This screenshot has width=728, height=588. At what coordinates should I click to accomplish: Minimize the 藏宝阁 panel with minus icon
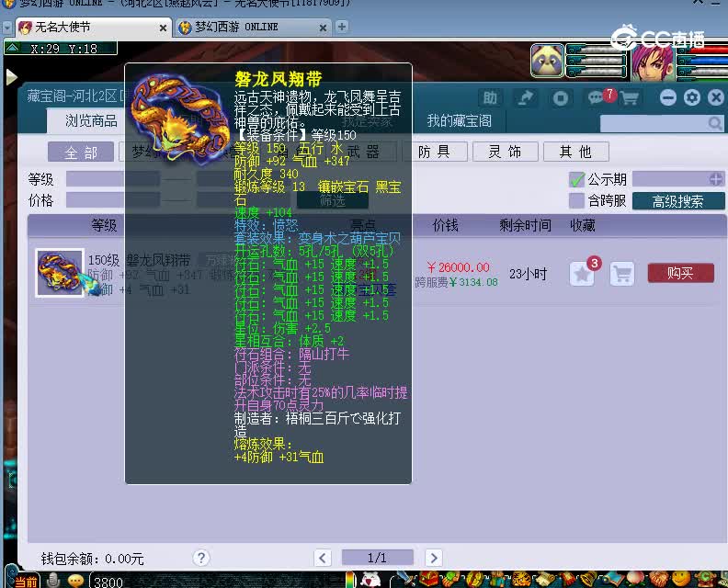pyautogui.click(x=668, y=97)
